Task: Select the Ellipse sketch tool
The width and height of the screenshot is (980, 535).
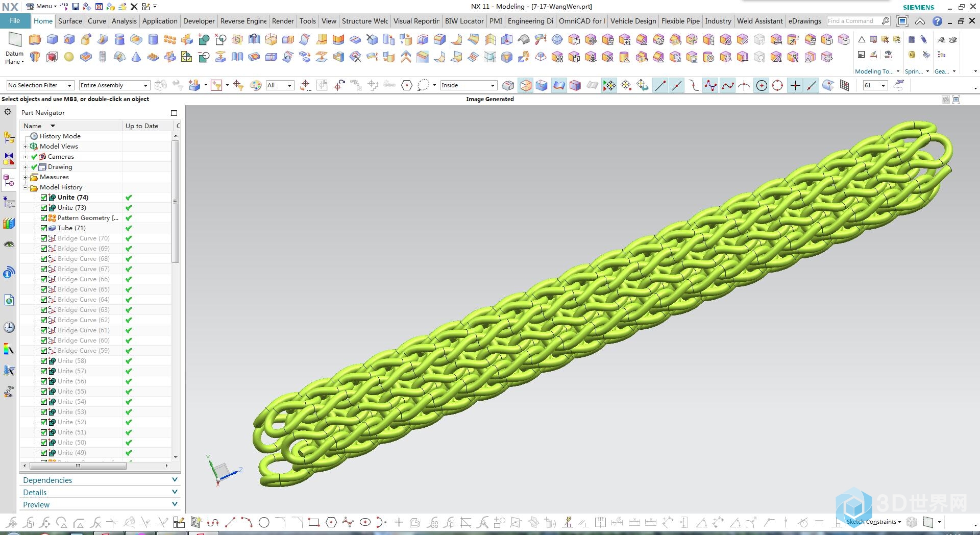Action: 365,522
